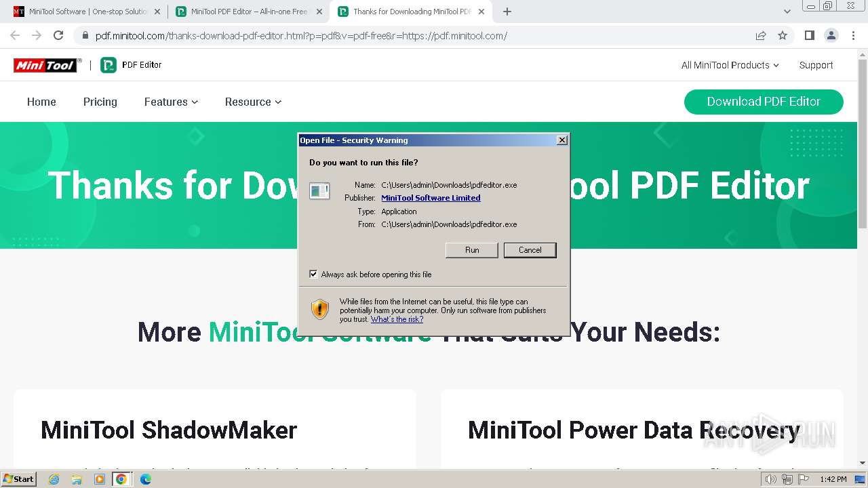
Task: Open Microsoft Edge from taskbar
Action: [x=145, y=479]
